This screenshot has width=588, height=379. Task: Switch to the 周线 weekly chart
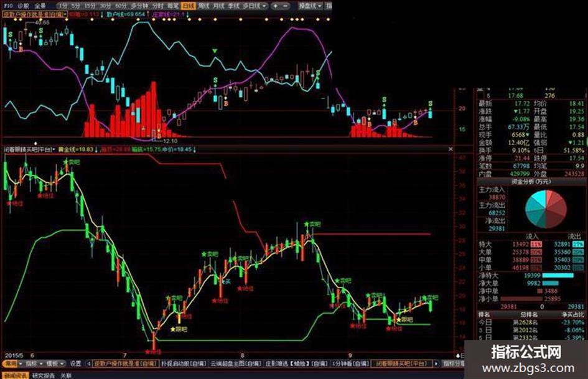(203, 6)
